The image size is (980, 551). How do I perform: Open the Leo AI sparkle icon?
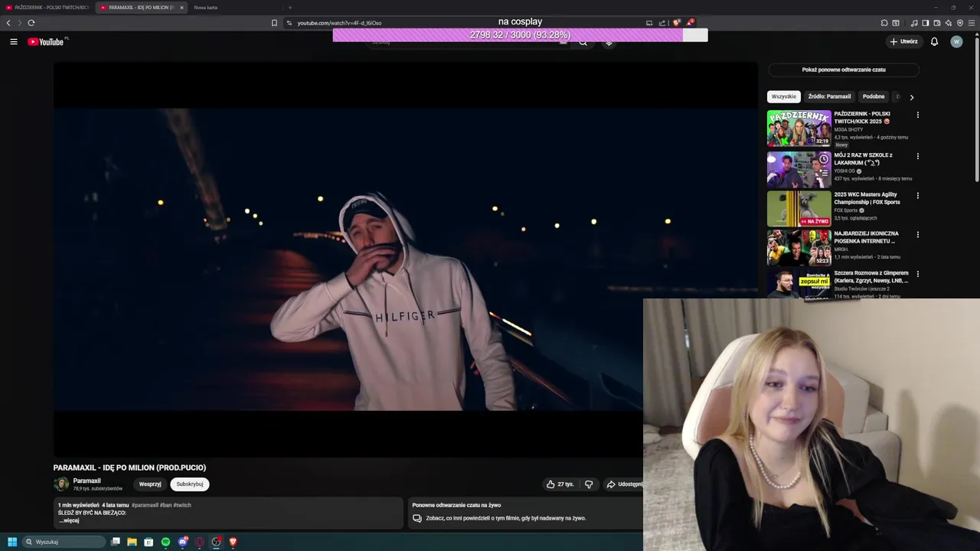point(949,23)
